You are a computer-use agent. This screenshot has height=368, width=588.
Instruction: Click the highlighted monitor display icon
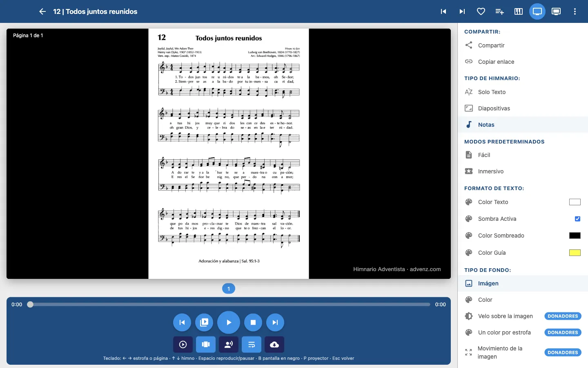[x=537, y=11]
